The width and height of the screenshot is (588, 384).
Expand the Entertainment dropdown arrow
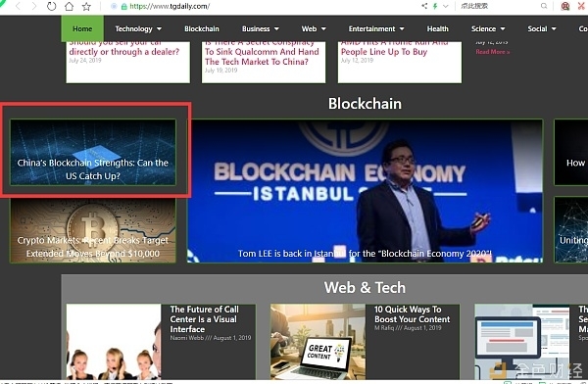(x=402, y=28)
